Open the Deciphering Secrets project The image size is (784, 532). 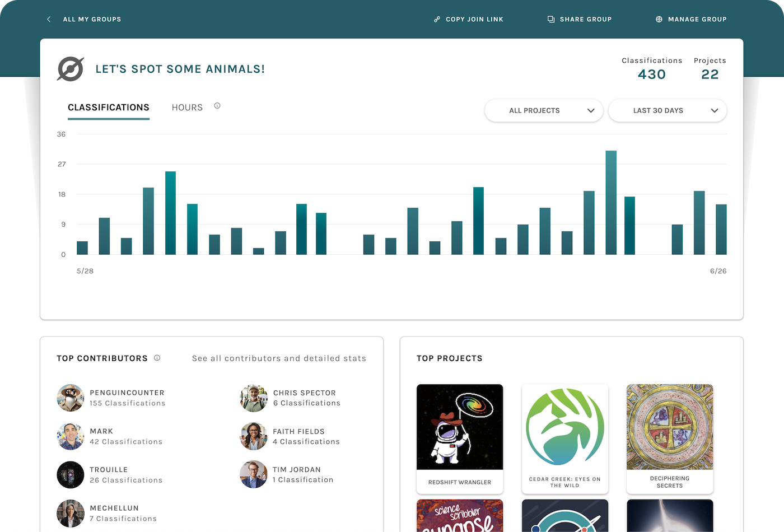[x=669, y=438]
